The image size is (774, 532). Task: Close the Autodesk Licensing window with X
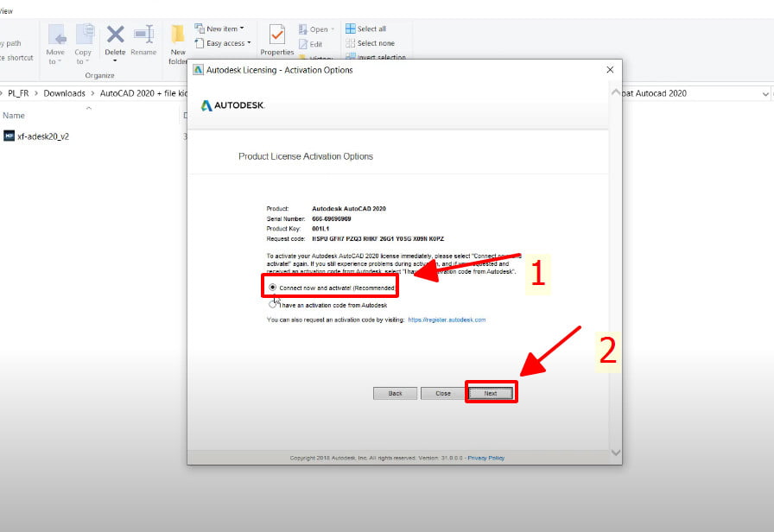(x=610, y=70)
